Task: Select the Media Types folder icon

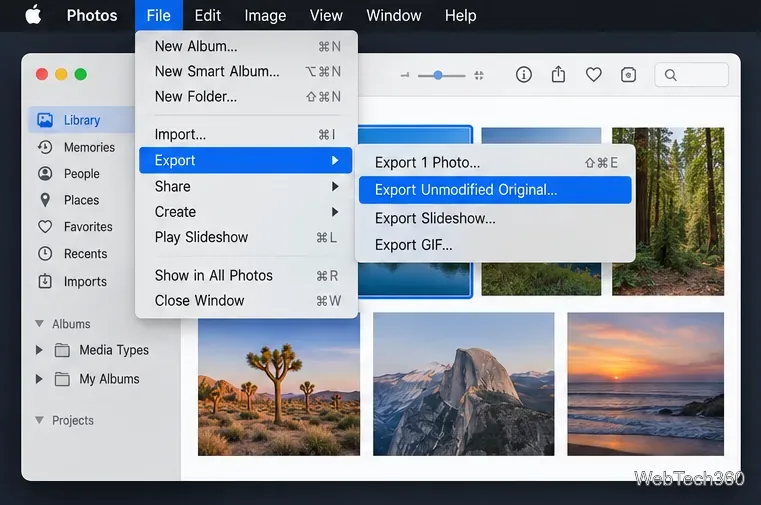Action: point(62,350)
